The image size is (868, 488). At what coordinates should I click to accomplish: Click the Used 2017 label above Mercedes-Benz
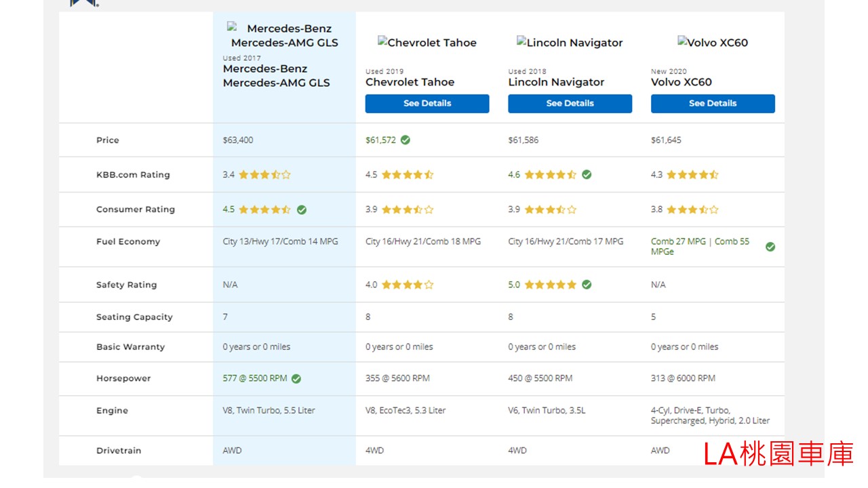coord(241,58)
